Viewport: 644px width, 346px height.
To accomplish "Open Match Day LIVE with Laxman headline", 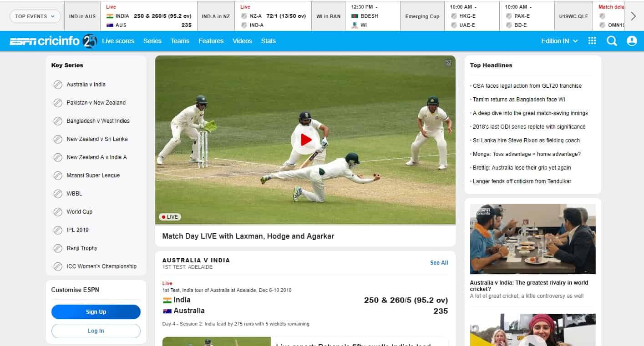I will pyautogui.click(x=248, y=236).
